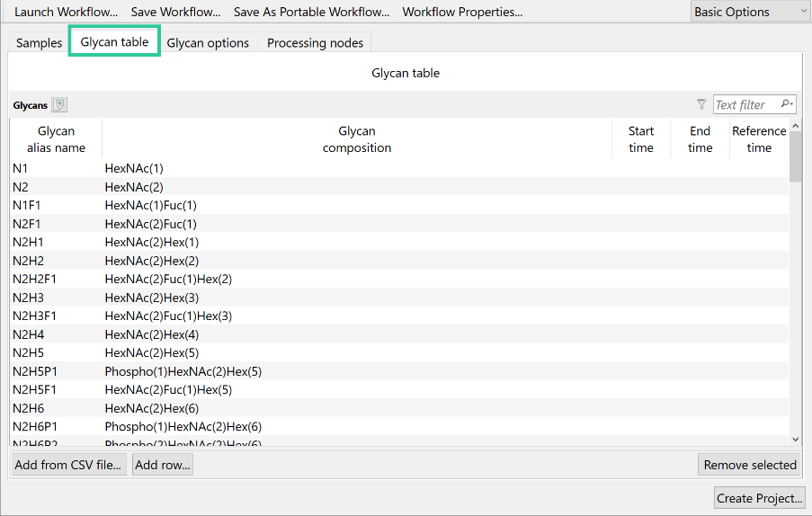Select the N2H2 alias cell
The image size is (812, 516).
tap(28, 261)
